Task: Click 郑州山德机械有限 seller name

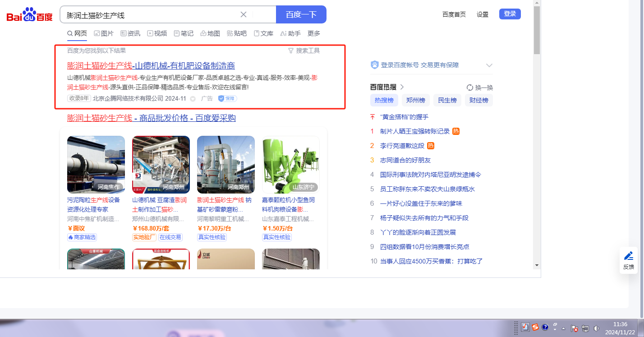Action: [x=158, y=219]
